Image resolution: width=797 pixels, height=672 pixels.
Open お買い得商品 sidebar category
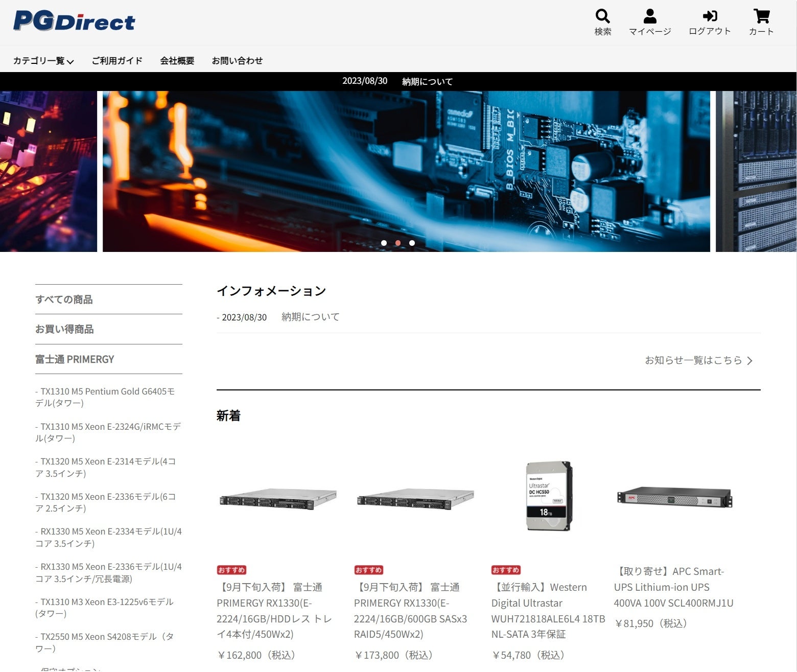pyautogui.click(x=64, y=329)
